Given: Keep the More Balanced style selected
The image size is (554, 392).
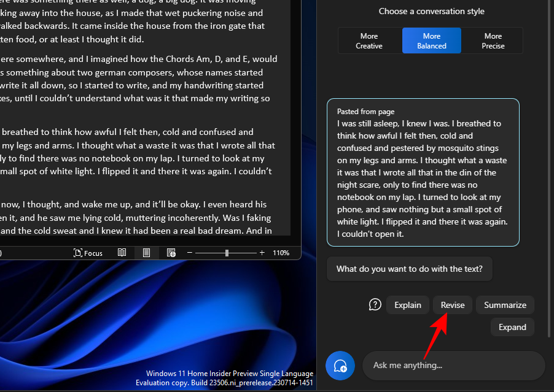Looking at the screenshot, I should coord(431,40).
